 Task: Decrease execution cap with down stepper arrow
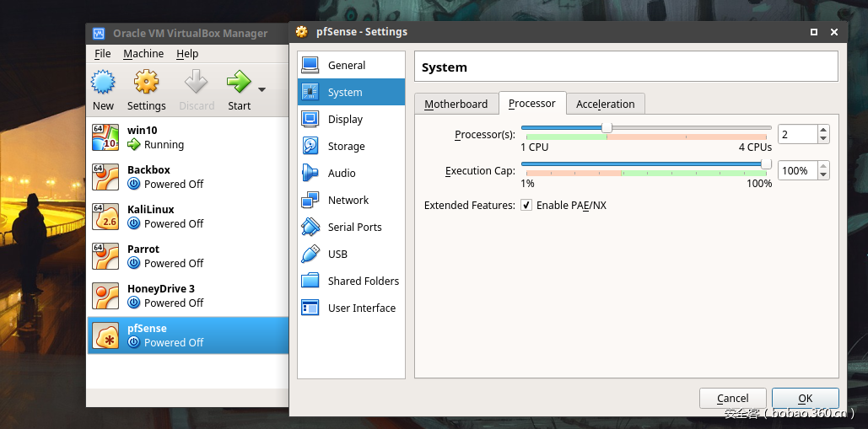click(823, 175)
